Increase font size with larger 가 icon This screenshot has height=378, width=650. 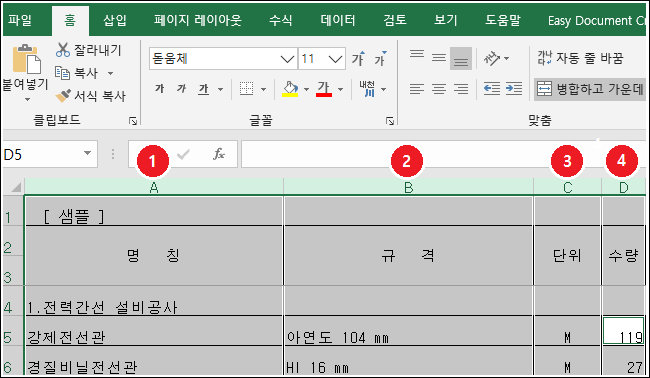point(359,59)
